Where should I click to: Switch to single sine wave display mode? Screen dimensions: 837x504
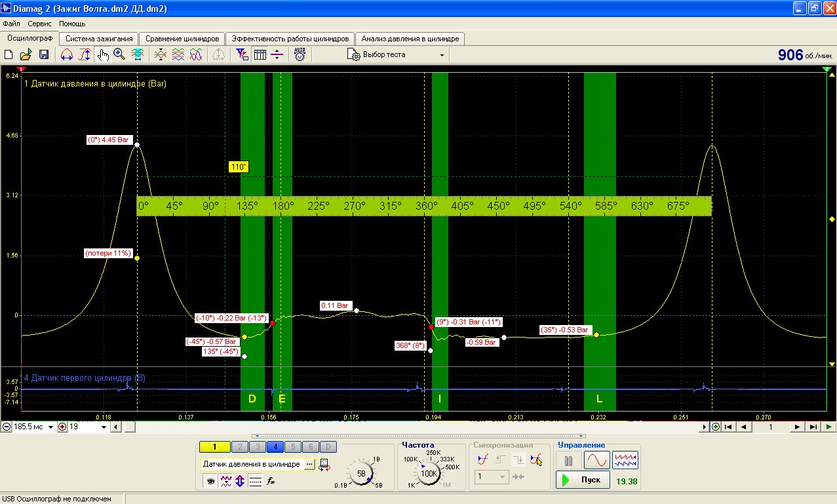point(597,460)
